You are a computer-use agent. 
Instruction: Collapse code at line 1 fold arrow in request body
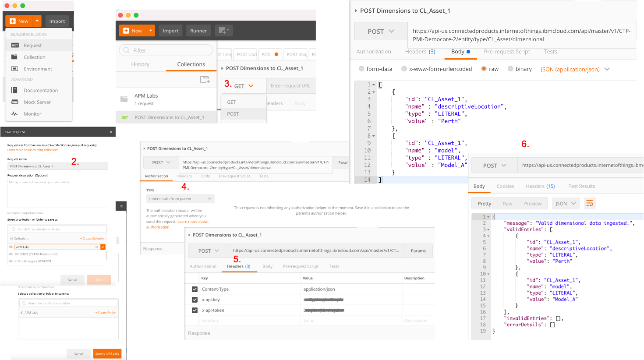pyautogui.click(x=374, y=85)
